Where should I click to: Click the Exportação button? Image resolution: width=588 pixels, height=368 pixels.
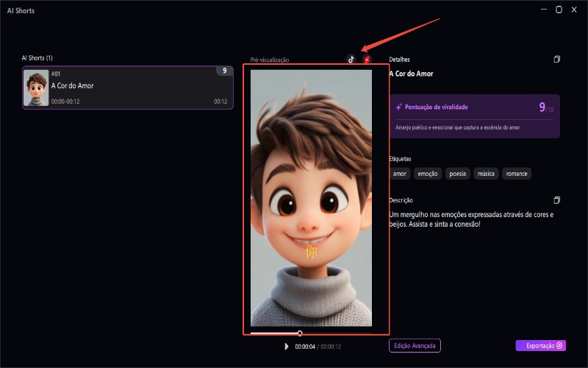pyautogui.click(x=540, y=345)
